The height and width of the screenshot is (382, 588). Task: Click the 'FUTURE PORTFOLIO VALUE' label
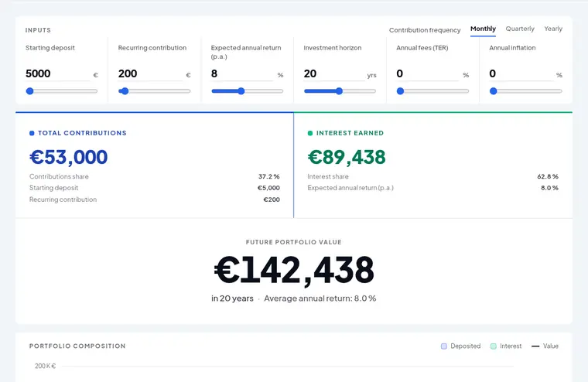294,242
